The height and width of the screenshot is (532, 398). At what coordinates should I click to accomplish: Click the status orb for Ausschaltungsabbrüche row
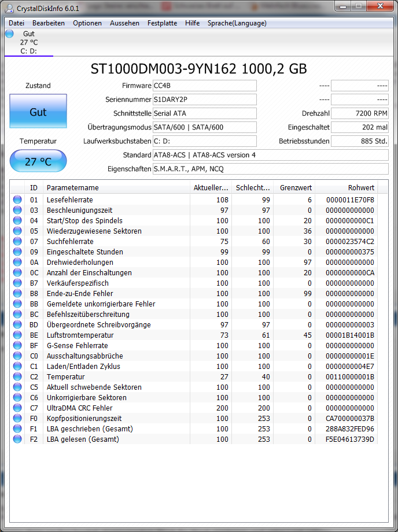pyautogui.click(x=17, y=356)
